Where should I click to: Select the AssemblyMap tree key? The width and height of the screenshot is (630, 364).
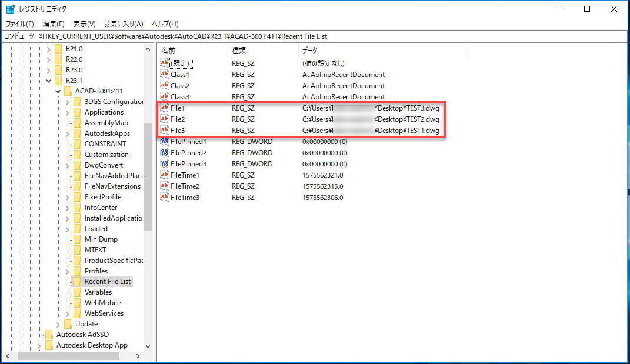coord(106,123)
